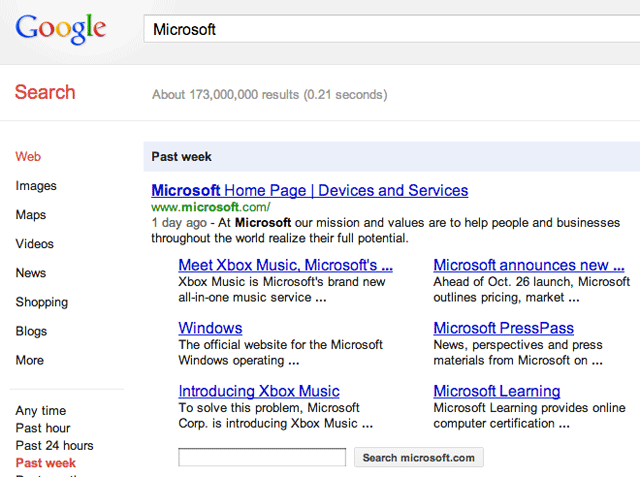This screenshot has height=477, width=640.
Task: Switch to News results
Action: [31, 273]
